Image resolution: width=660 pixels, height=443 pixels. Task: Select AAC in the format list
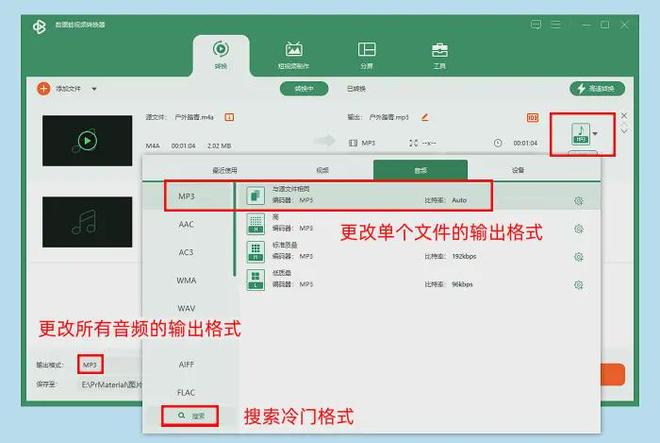click(x=186, y=224)
